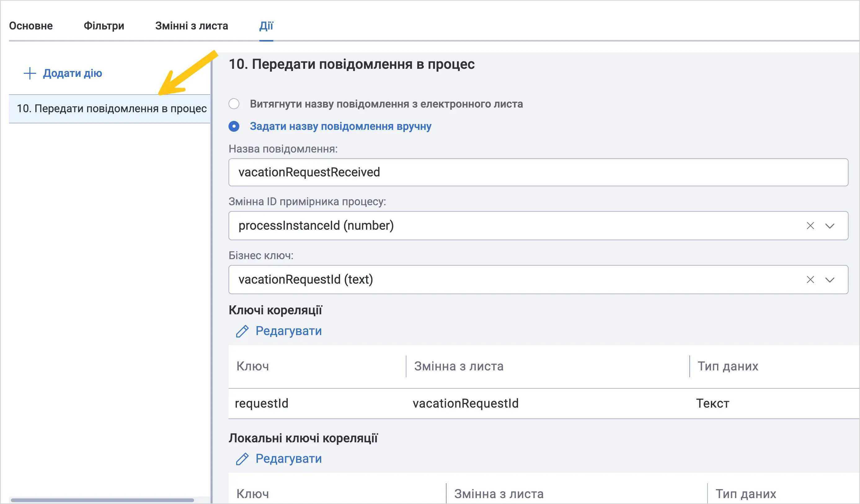Click pencil icon under Локальні ключі кореляції
Image resolution: width=860 pixels, height=504 pixels.
click(x=242, y=459)
